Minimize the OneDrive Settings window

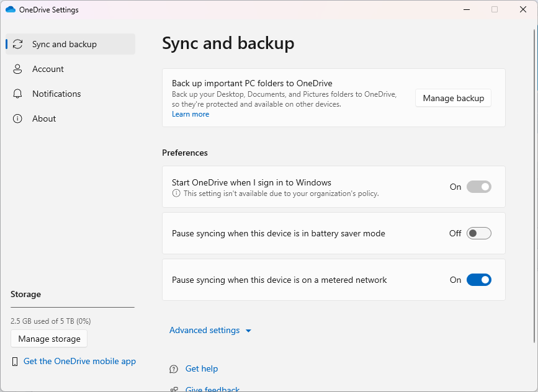point(467,9)
